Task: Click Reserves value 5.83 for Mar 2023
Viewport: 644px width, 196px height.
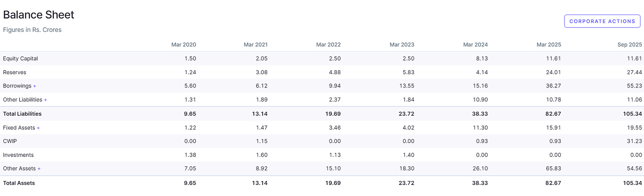Action: (408, 72)
